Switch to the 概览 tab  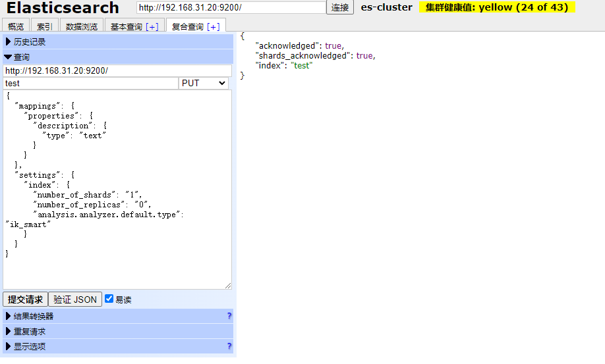tap(16, 26)
